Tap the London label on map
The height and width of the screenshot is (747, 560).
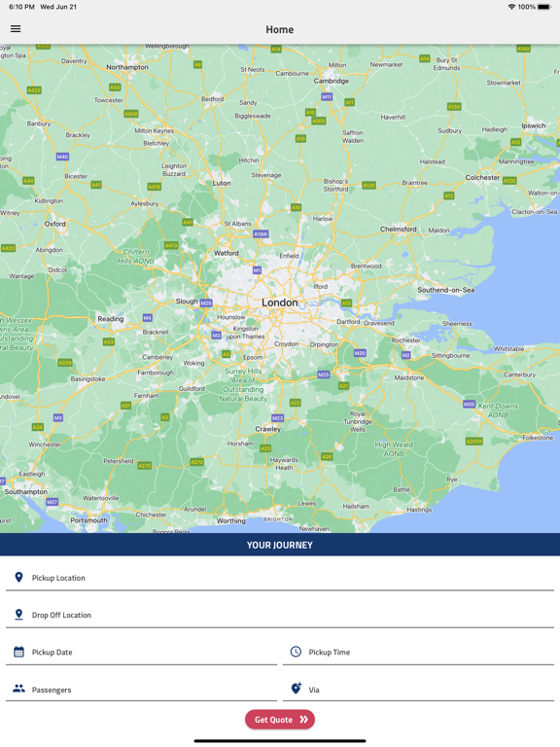[280, 302]
